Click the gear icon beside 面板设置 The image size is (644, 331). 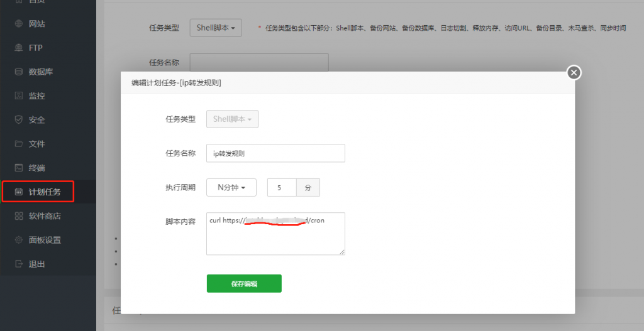(19, 240)
